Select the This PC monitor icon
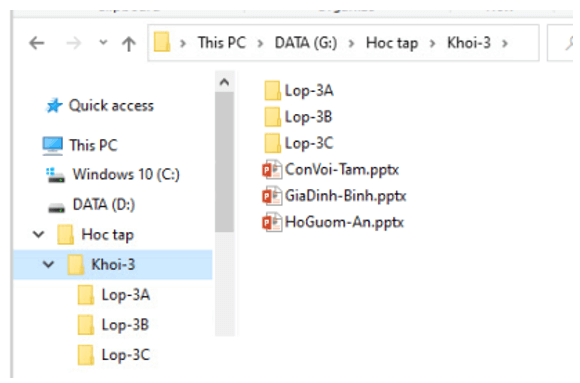 (53, 145)
